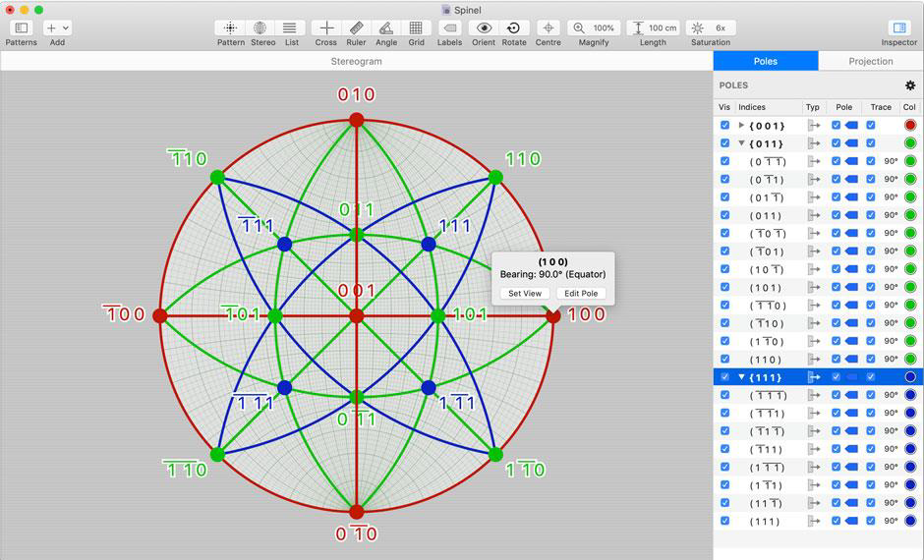Click the Trace column header
Viewport: 924px width, 560px height.
[881, 107]
